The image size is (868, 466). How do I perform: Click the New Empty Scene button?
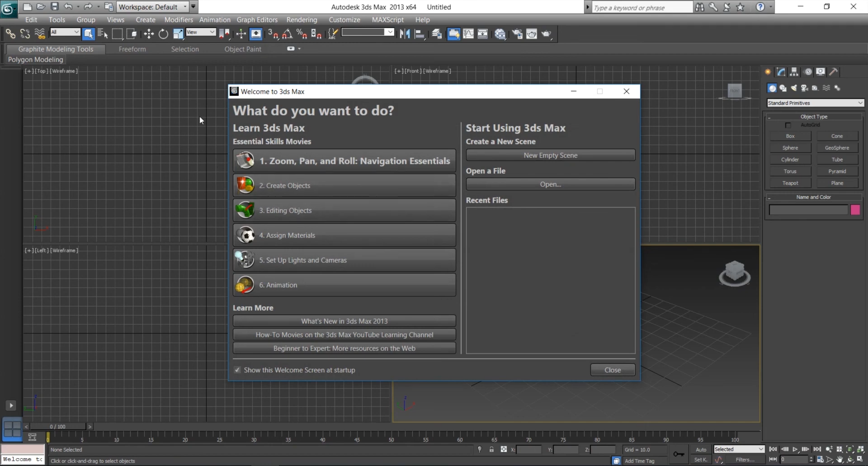[x=550, y=155]
